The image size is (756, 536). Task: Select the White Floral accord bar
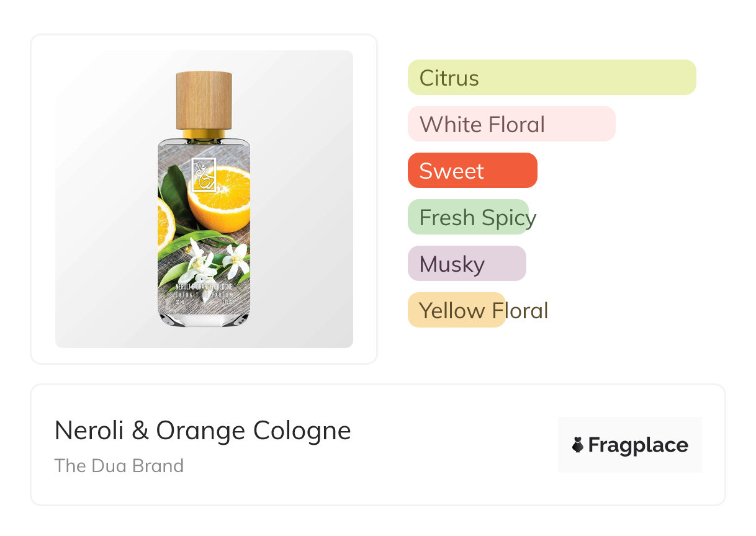coord(511,124)
